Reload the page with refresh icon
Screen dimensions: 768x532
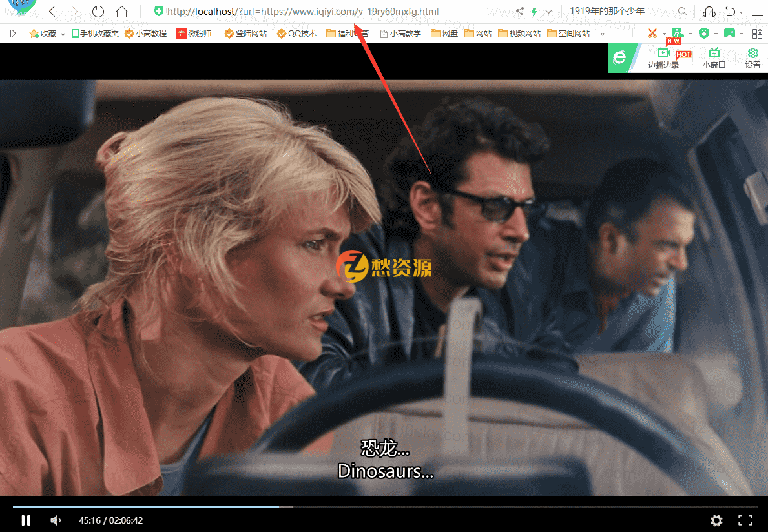[98, 12]
